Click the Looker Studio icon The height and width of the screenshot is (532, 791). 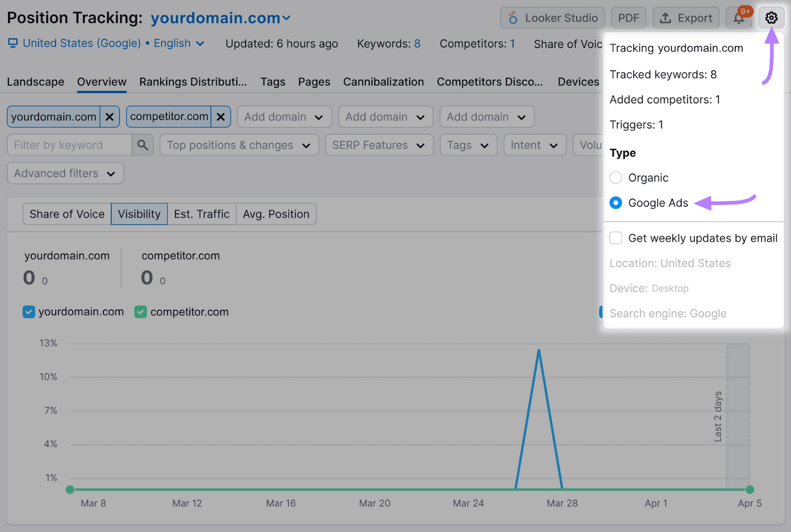tap(513, 18)
